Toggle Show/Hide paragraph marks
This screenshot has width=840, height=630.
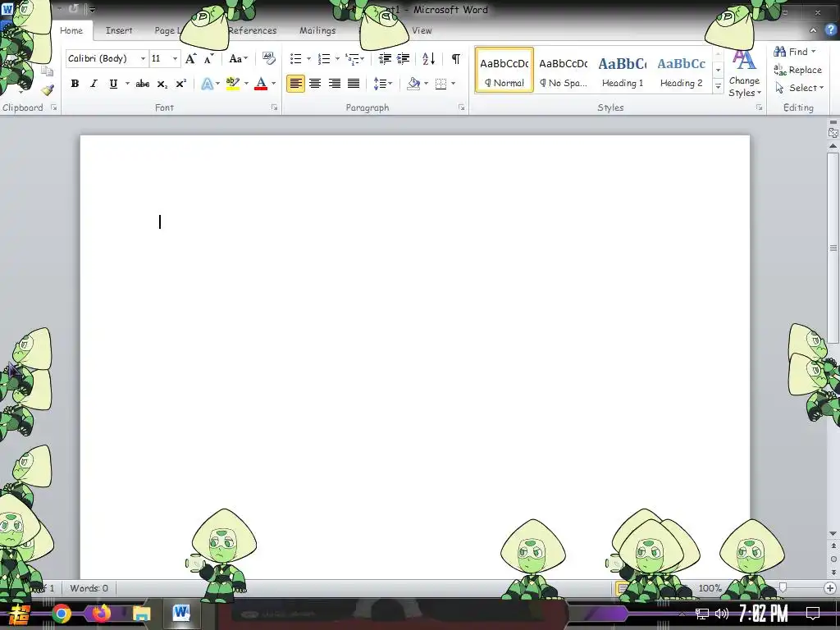[456, 59]
